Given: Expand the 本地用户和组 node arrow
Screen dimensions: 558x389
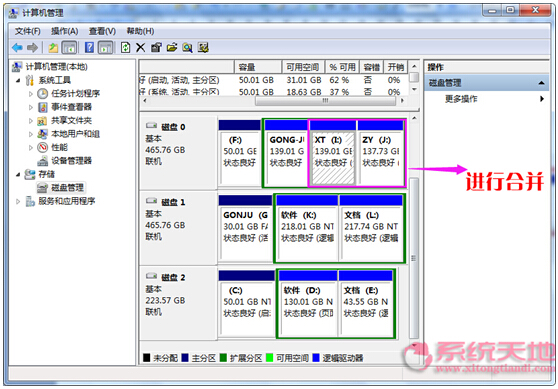Looking at the screenshot, I should click(x=31, y=134).
